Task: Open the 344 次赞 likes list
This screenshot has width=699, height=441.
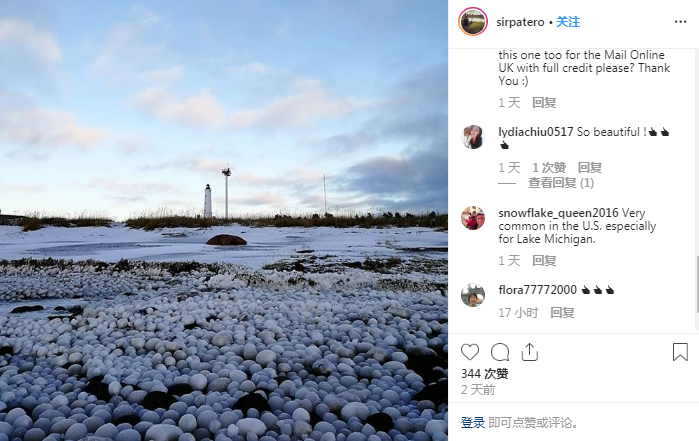Action: click(485, 373)
